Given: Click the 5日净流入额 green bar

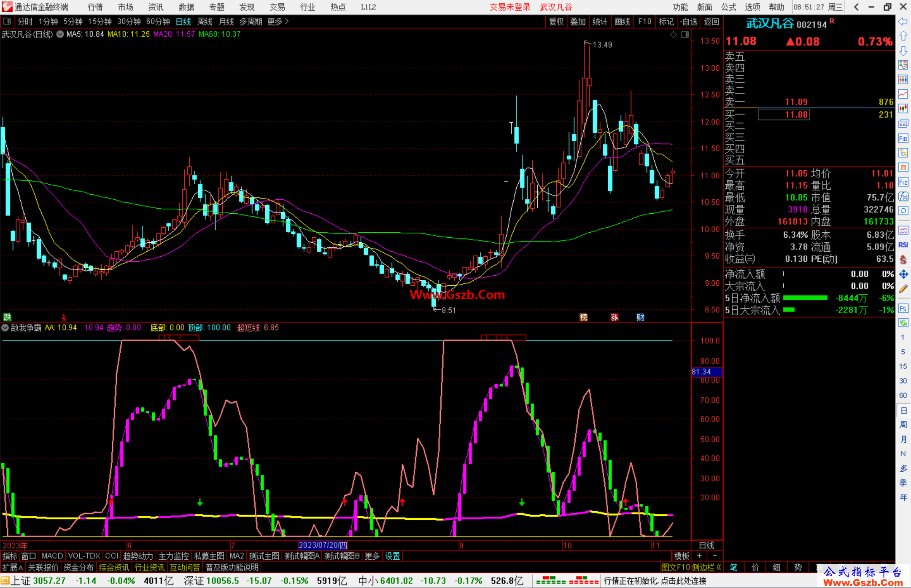Looking at the screenshot, I should [x=805, y=298].
